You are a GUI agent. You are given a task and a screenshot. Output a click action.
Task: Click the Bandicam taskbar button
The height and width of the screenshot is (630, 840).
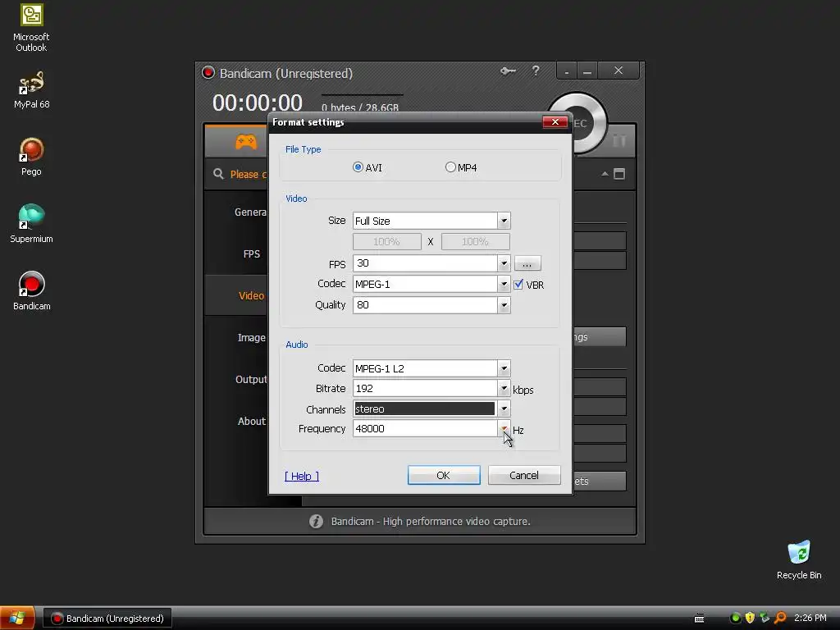pos(107,619)
